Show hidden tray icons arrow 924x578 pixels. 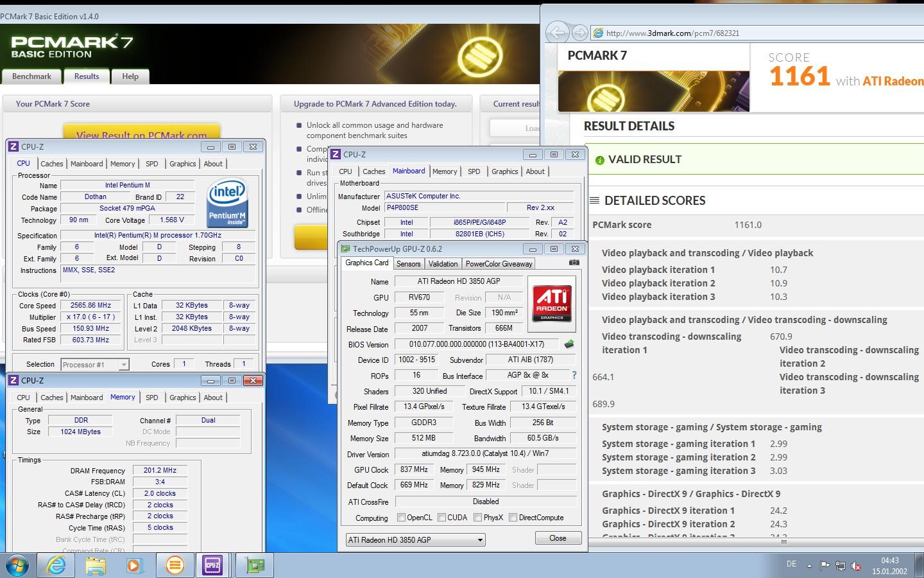point(809,566)
